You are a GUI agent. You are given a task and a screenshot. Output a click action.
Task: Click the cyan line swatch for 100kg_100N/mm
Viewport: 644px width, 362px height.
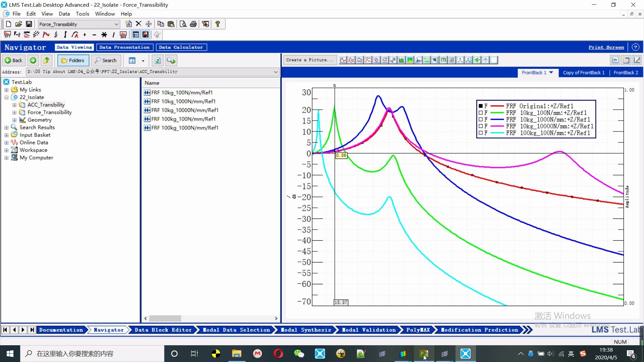497,133
